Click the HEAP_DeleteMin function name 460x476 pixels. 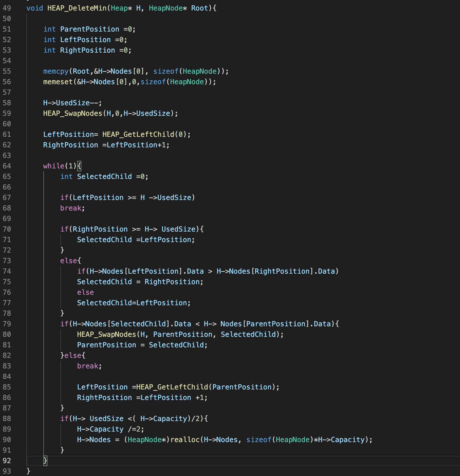tap(77, 8)
